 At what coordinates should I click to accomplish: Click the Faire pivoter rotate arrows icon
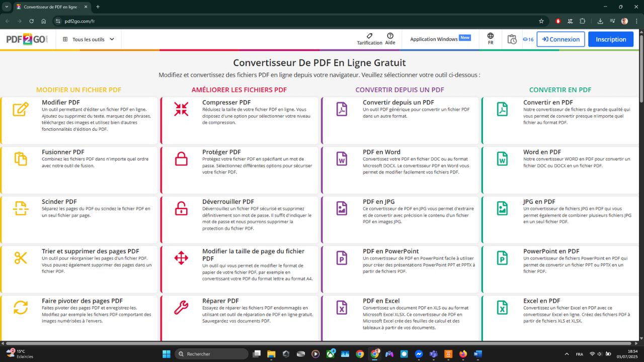pyautogui.click(x=21, y=307)
